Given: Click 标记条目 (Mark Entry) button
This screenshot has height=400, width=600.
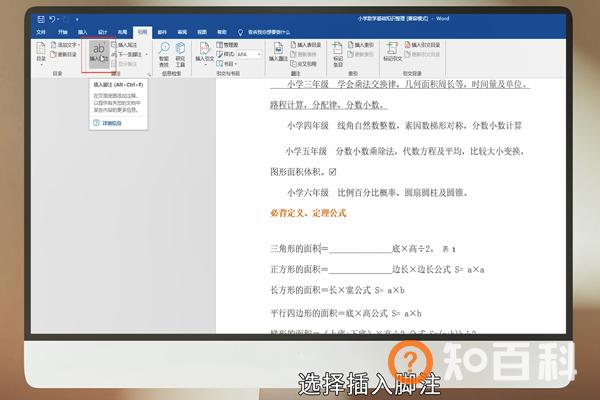Looking at the screenshot, I should pyautogui.click(x=338, y=54).
